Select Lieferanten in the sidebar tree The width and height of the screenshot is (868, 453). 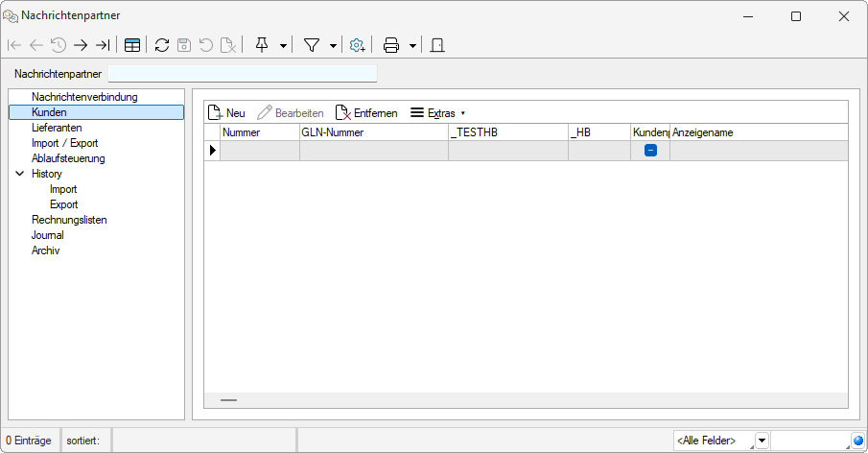[57, 128]
